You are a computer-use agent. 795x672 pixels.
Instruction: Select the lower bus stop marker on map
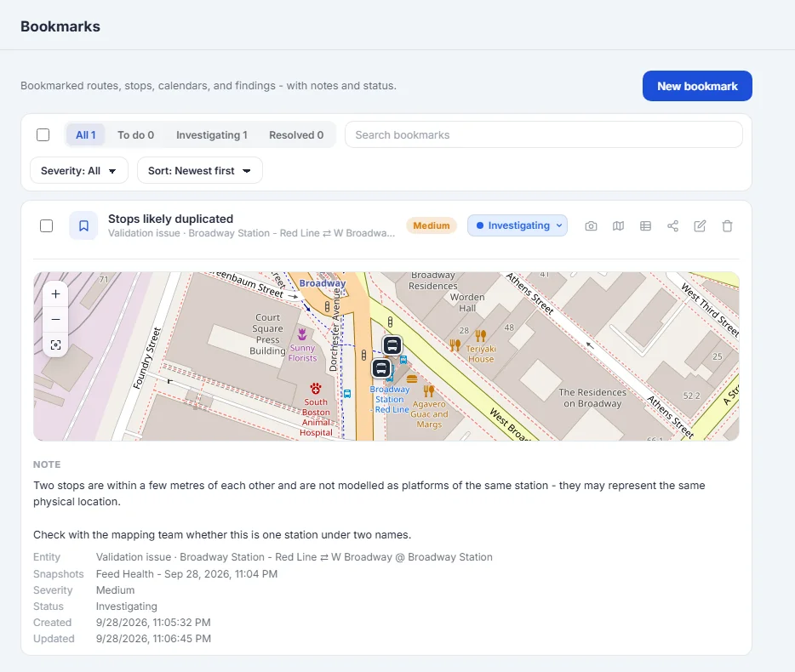click(x=381, y=368)
